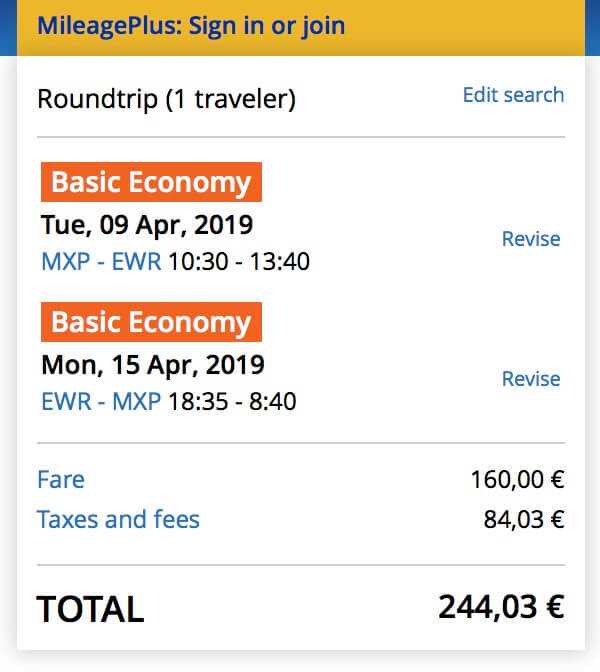Select the outbound Basic Economy badge
Image resolution: width=600 pixels, height=672 pixels.
click(x=151, y=182)
